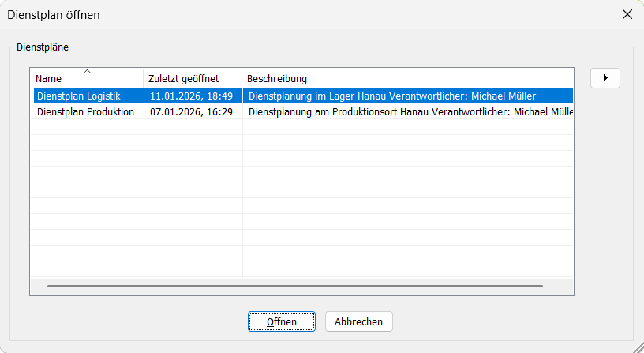Viewport: 644px width, 353px height.
Task: Close the Dienstplan öffnen dialog
Action: 627,14
